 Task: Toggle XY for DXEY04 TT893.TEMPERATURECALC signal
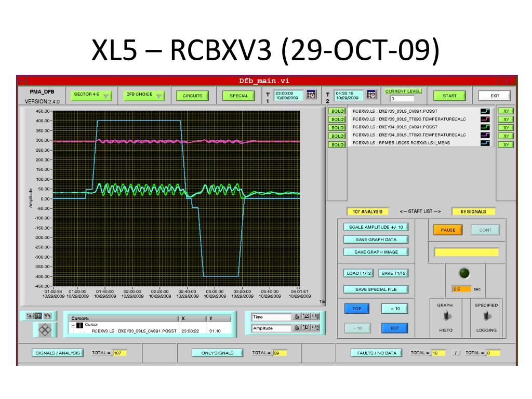506,136
